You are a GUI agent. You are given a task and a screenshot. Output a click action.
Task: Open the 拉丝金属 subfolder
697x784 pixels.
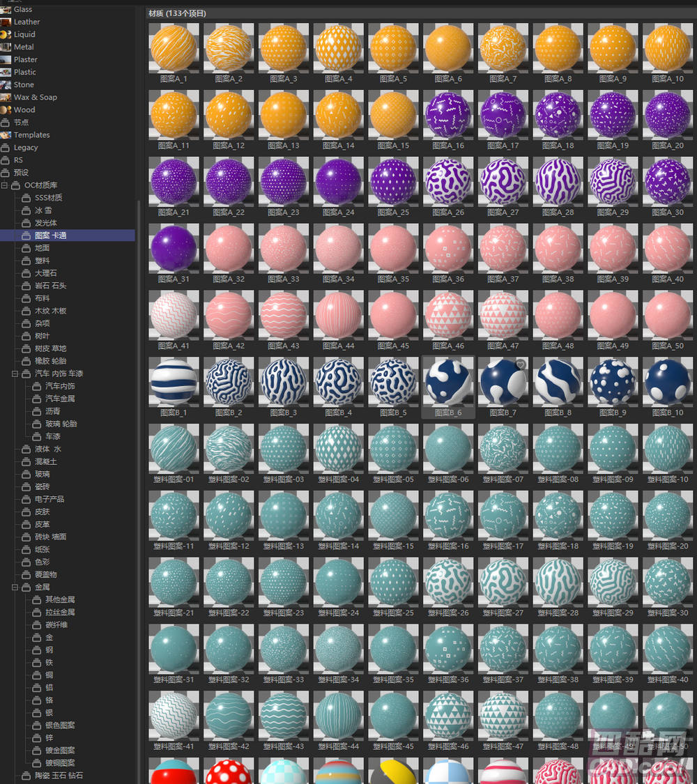[60, 612]
